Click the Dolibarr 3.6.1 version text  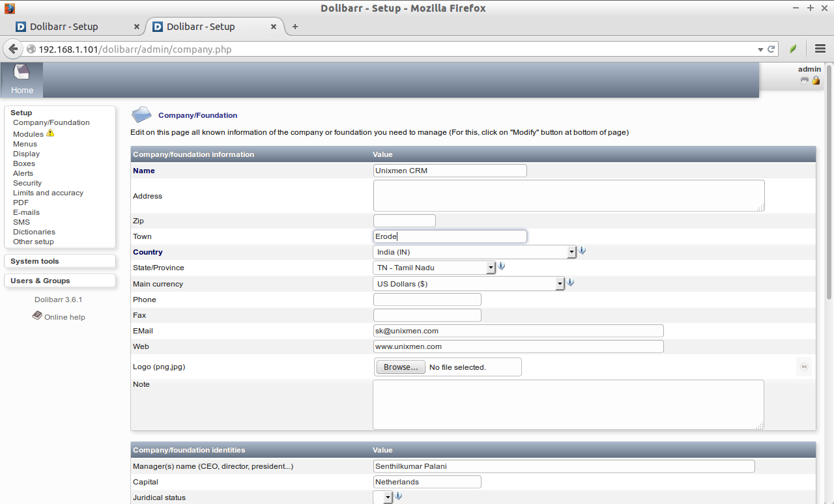59,300
